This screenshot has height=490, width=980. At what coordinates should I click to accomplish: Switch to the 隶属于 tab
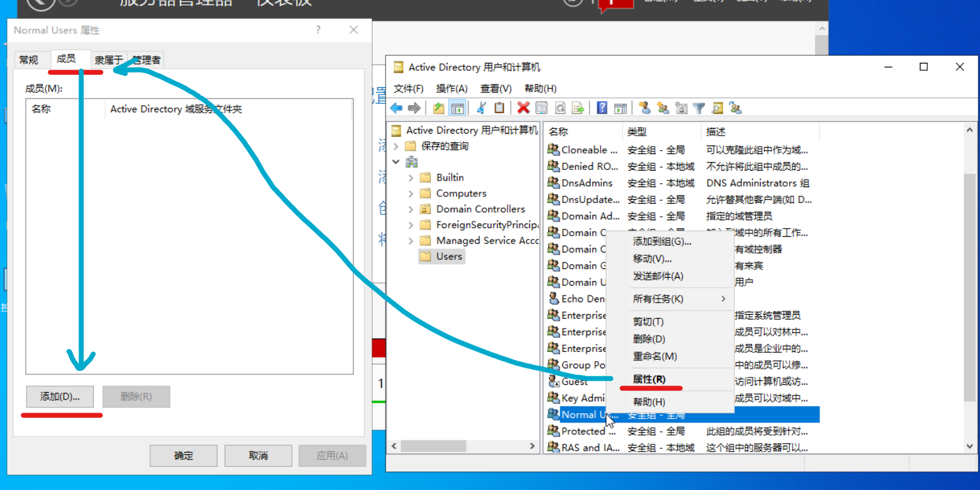(x=108, y=60)
